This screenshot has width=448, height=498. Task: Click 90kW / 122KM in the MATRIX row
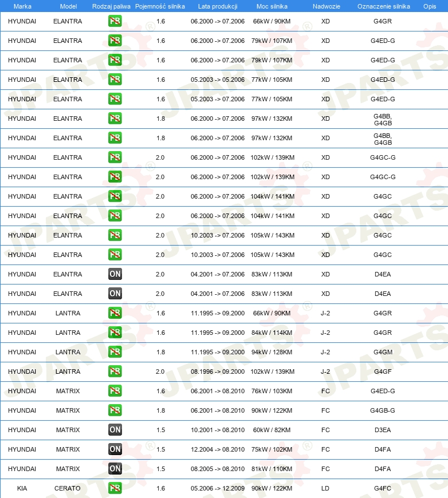tap(272, 410)
